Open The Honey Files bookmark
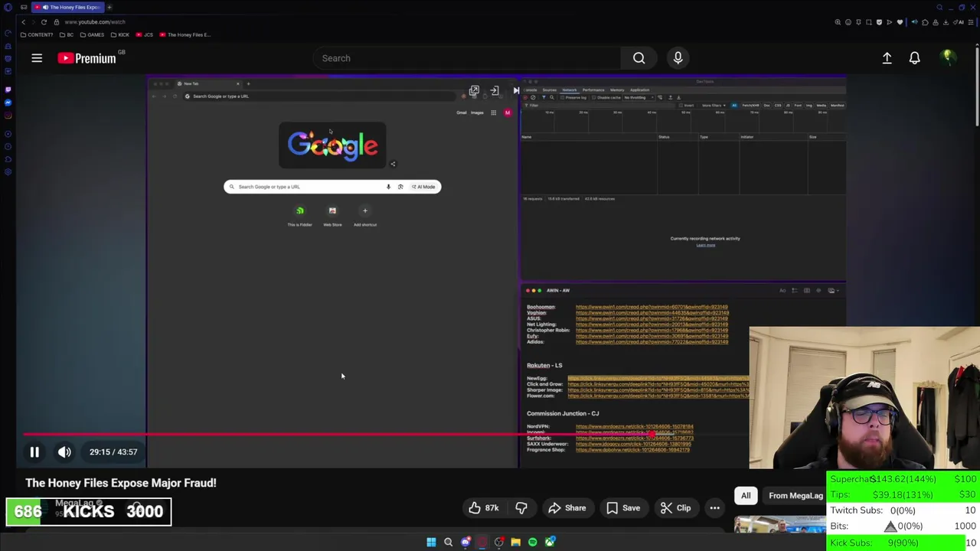The width and height of the screenshot is (980, 551). tap(185, 34)
